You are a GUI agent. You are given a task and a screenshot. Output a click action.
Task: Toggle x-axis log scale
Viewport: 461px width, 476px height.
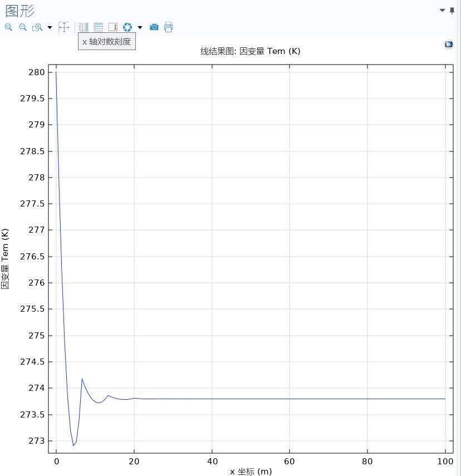coord(84,27)
